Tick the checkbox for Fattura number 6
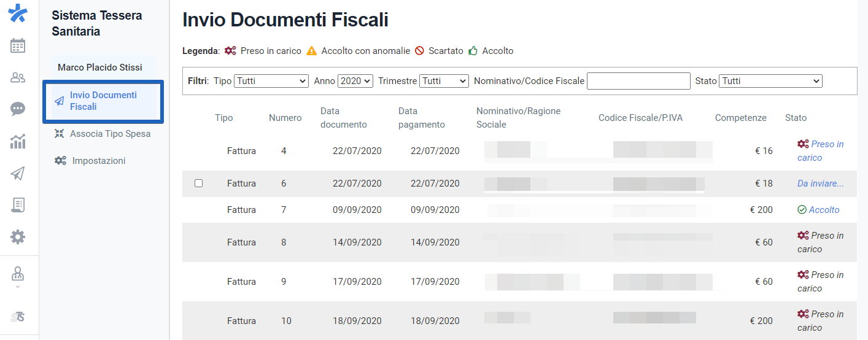This screenshot has height=340, width=868. coord(198,184)
